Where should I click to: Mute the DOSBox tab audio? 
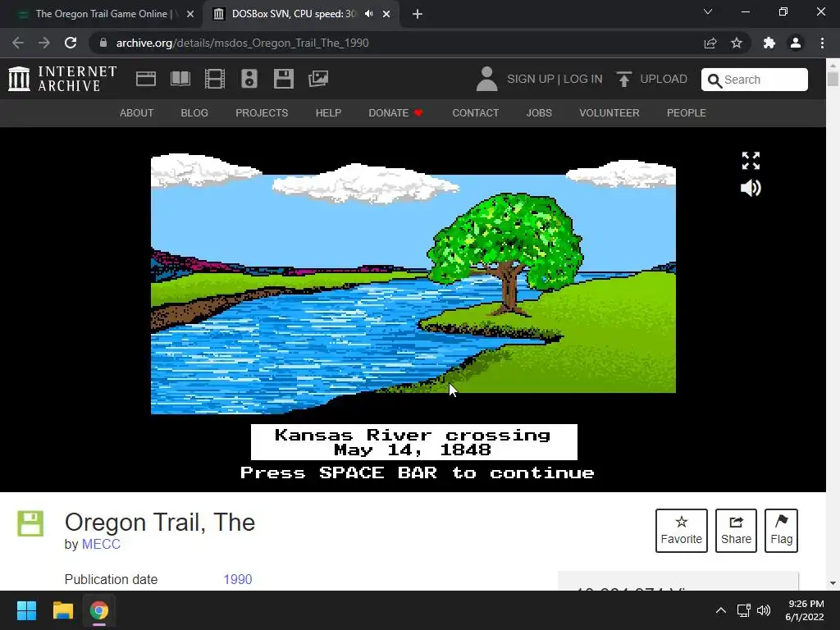(368, 14)
